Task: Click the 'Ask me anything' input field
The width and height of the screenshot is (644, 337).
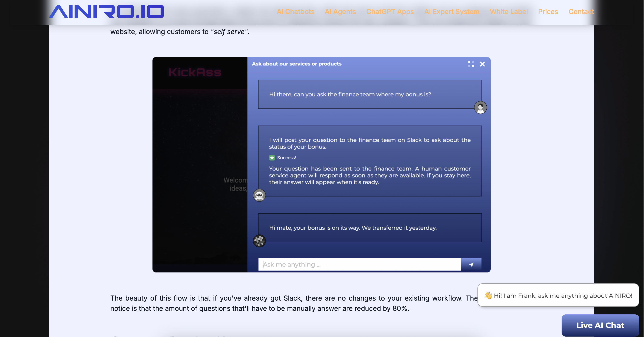Action: click(359, 264)
